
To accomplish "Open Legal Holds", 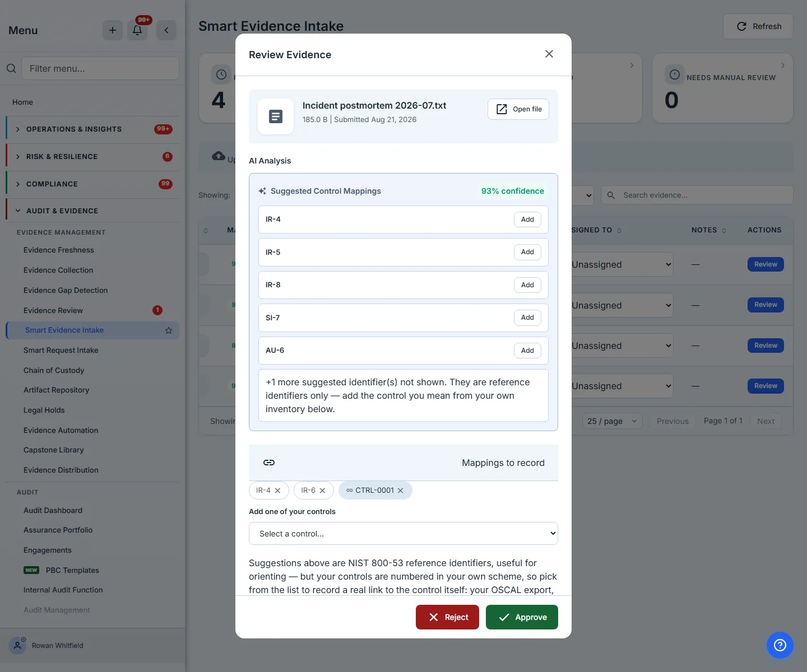I will click(x=44, y=410).
